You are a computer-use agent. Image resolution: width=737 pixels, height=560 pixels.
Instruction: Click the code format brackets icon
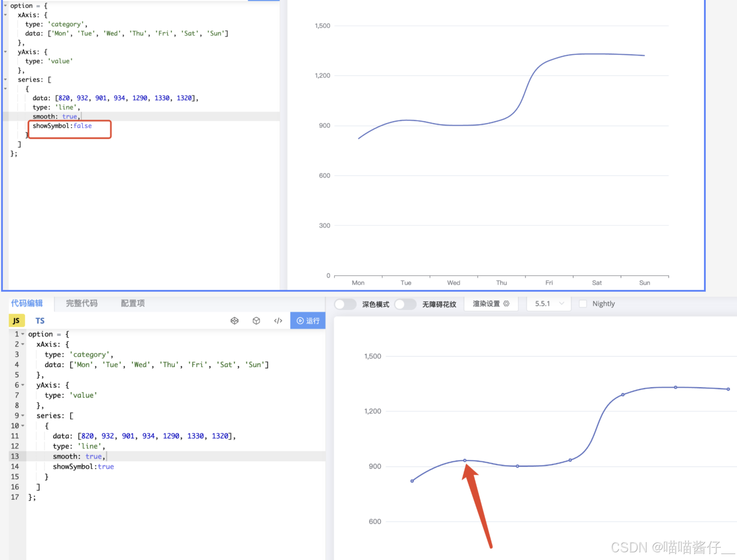pyautogui.click(x=278, y=321)
